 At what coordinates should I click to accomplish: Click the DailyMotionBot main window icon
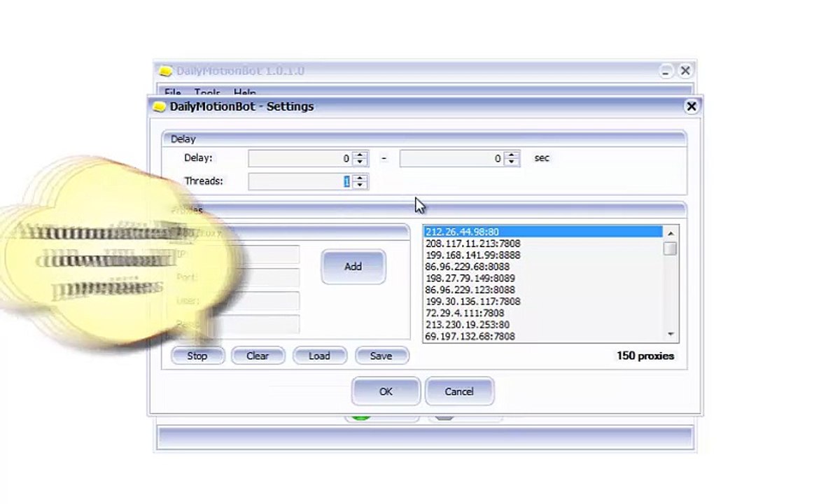165,71
